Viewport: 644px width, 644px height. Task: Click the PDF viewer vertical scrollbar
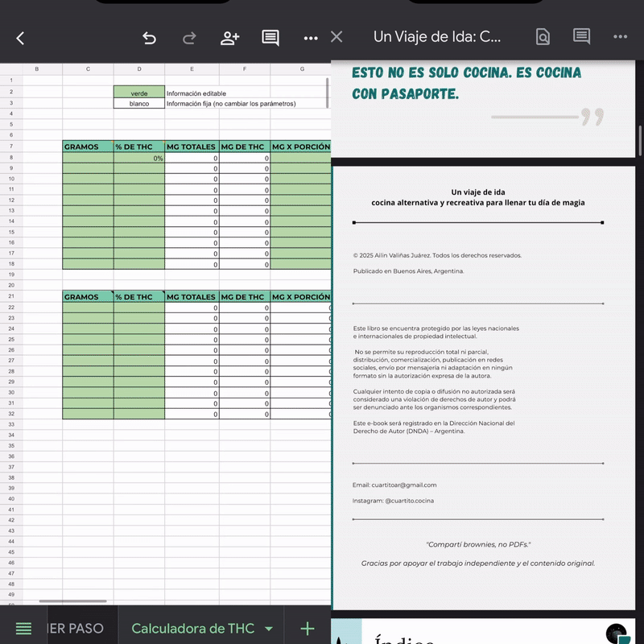point(640,140)
